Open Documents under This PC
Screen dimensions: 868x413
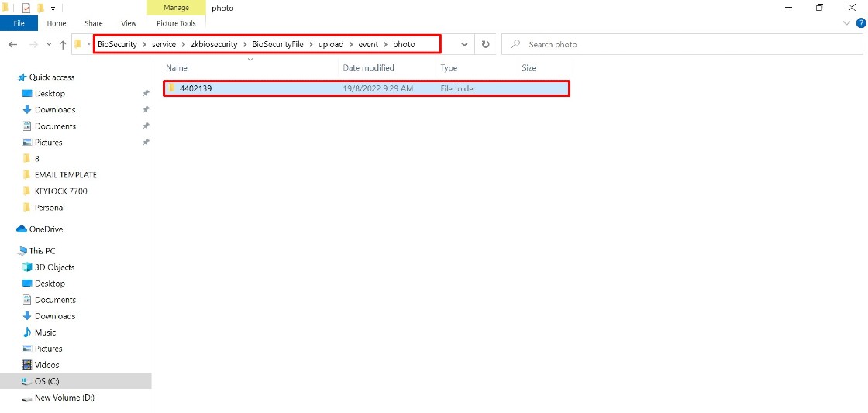55,300
